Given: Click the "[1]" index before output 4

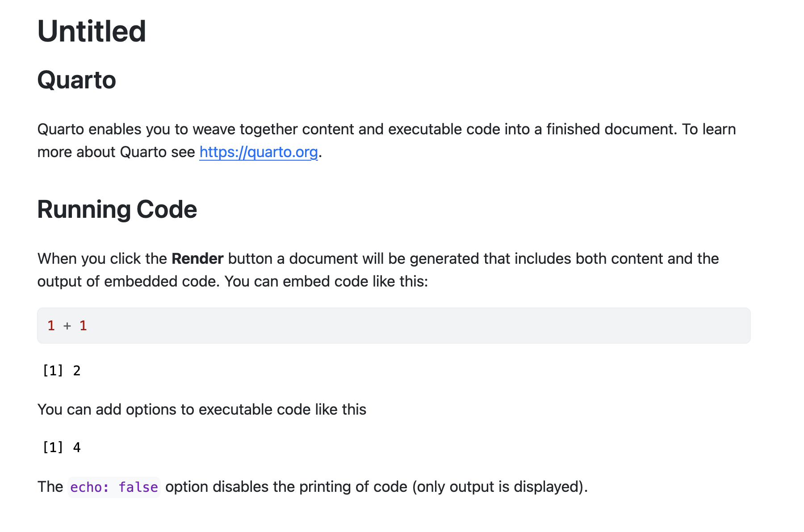Looking at the screenshot, I should point(52,448).
